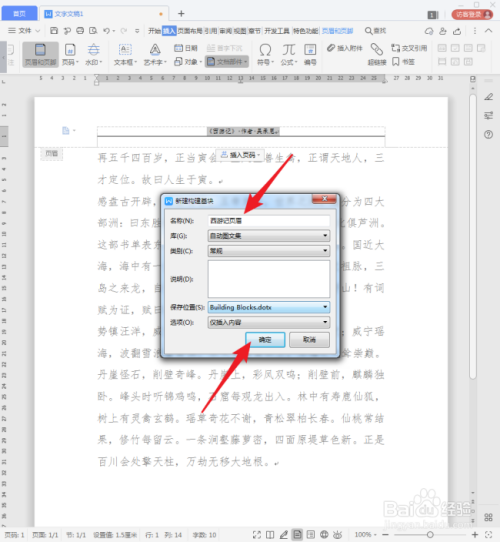The height and width of the screenshot is (542, 500).
Task: Switch to the 开发工具 ribbon tab
Action: tap(277, 31)
